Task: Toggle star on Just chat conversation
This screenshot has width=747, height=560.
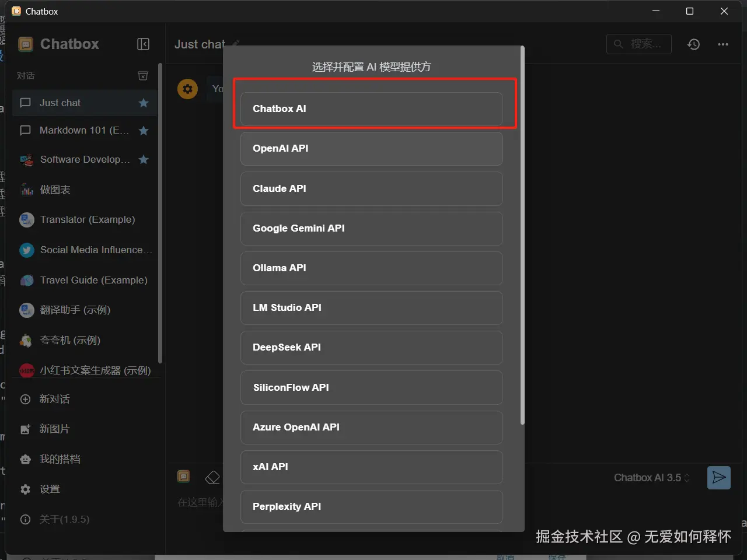Action: point(144,103)
